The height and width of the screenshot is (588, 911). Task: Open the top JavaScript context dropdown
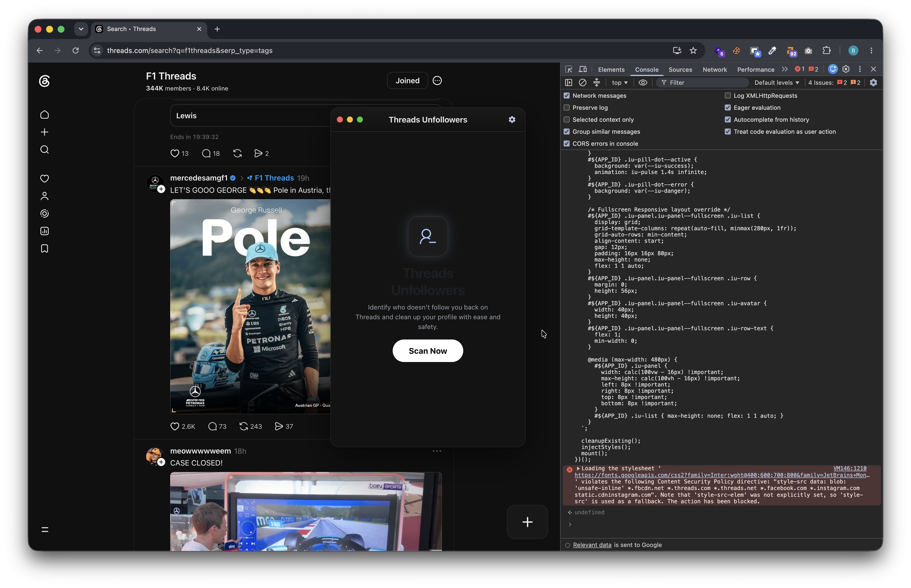point(619,82)
